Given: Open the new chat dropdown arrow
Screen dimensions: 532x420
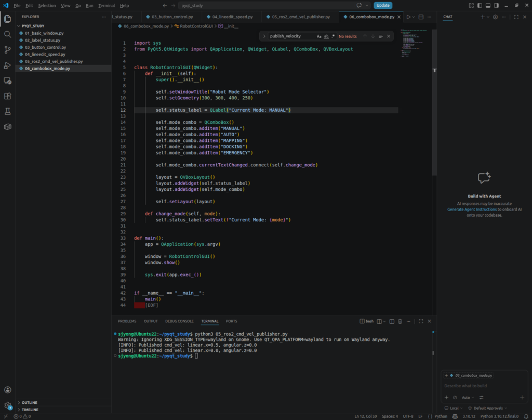Looking at the screenshot, I should click(488, 17).
